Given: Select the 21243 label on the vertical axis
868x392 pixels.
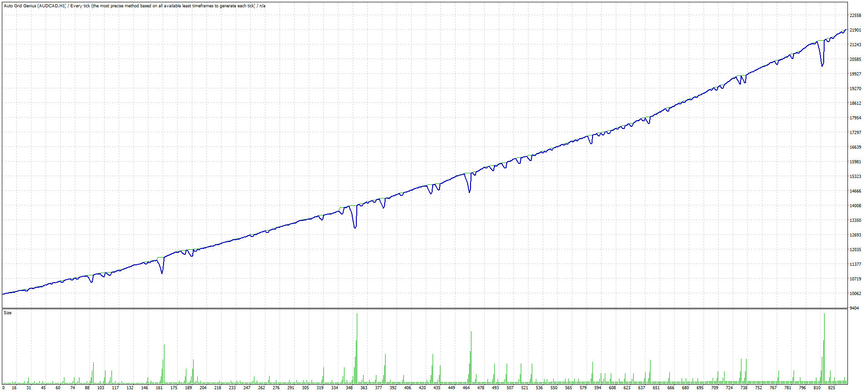Looking at the screenshot, I should tap(855, 45).
